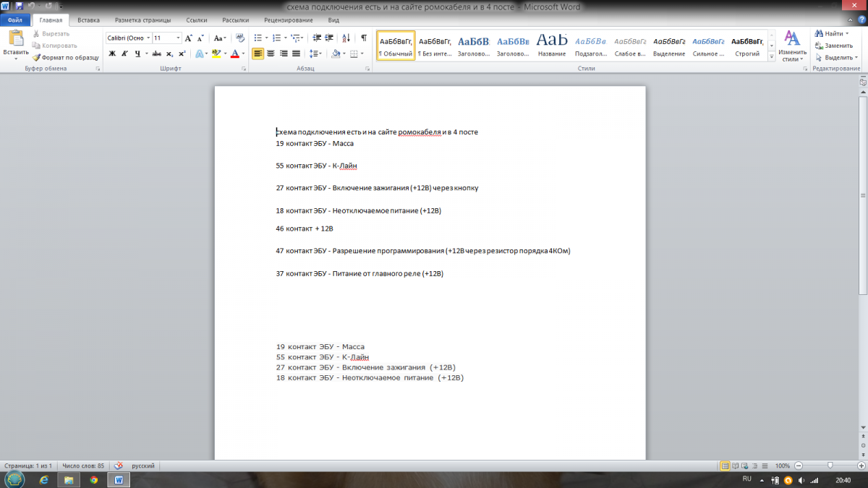Toggle show paragraph marks (¶)
Viewport: 868px width, 488px height.
point(363,38)
